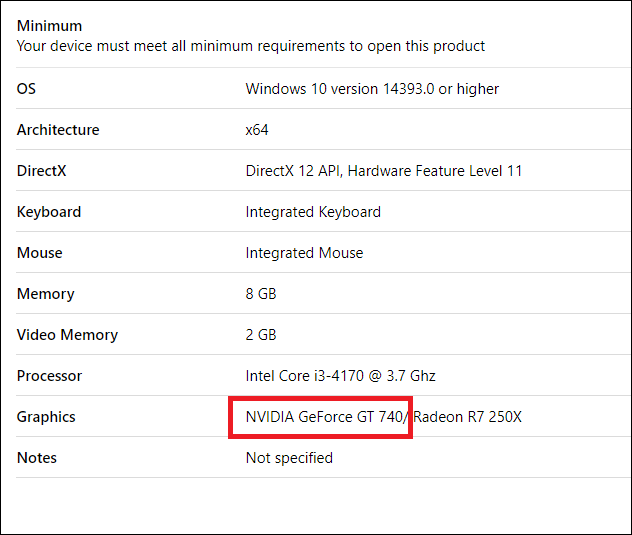632x535 pixels.
Task: Select the Memory row label
Action: pos(46,294)
